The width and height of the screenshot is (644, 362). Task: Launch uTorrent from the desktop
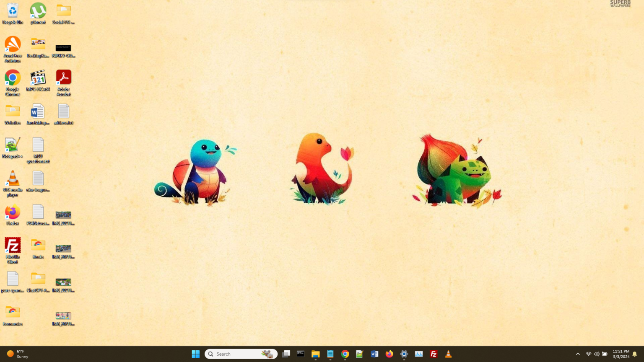38,10
